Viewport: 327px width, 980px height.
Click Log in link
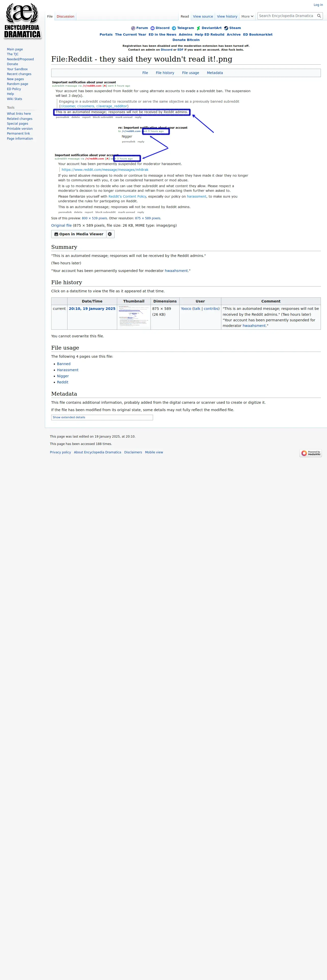pos(318,5)
